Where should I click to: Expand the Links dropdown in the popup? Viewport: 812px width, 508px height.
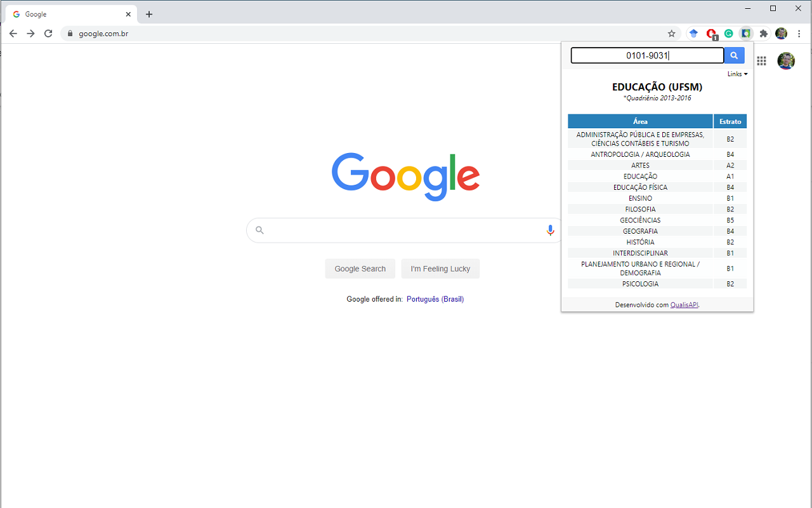point(737,74)
